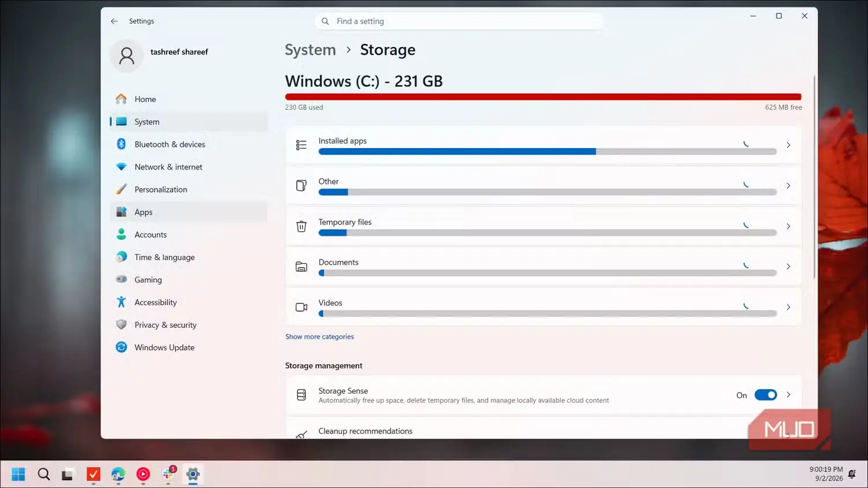Expand the Documents row chevron
The image size is (868, 488).
tap(788, 267)
